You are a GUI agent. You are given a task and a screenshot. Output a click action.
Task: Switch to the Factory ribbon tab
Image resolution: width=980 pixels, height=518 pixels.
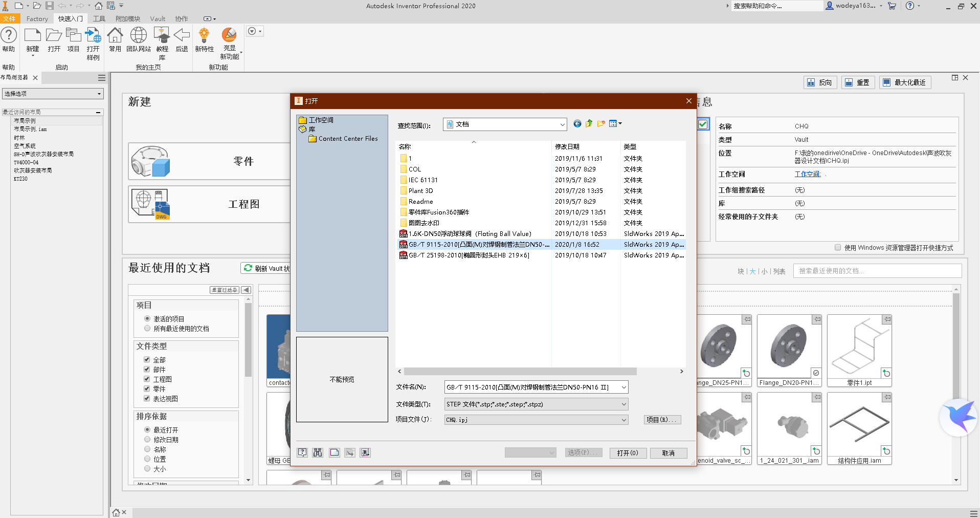coord(37,19)
